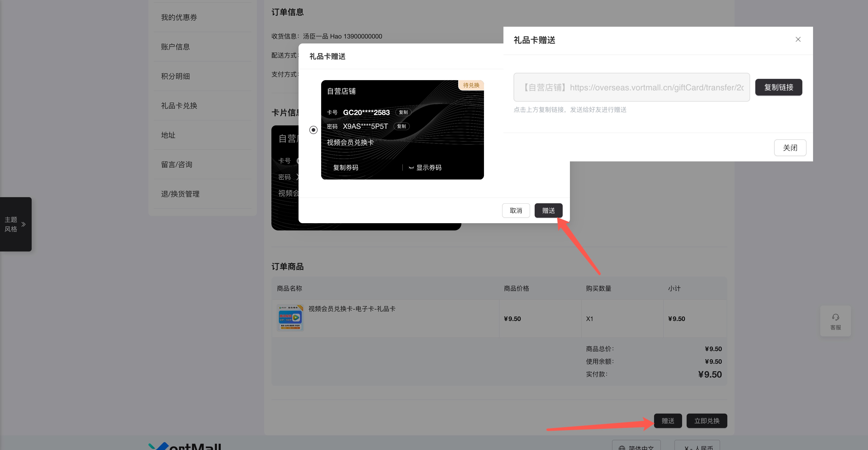868x450 pixels.
Task: Click 复制 next to password X9AS****5P5T
Action: (x=401, y=127)
